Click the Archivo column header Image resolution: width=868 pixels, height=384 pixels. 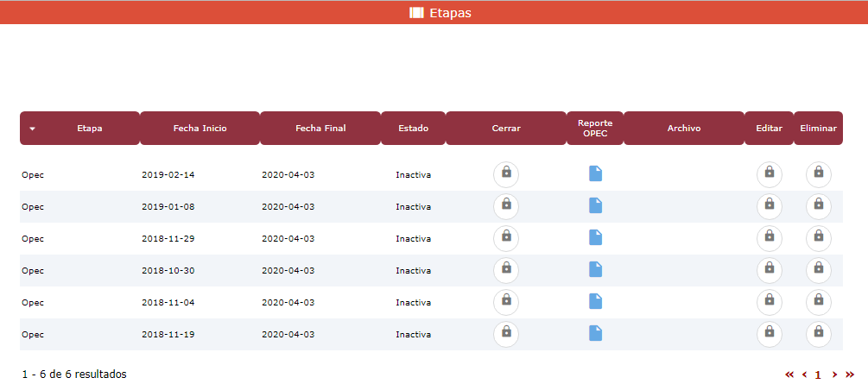pyautogui.click(x=683, y=129)
